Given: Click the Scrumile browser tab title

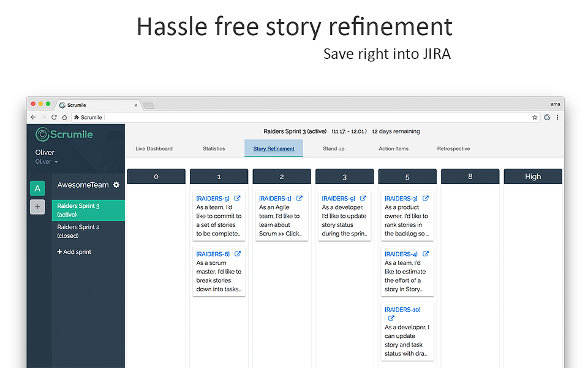Looking at the screenshot, I should pos(77,105).
